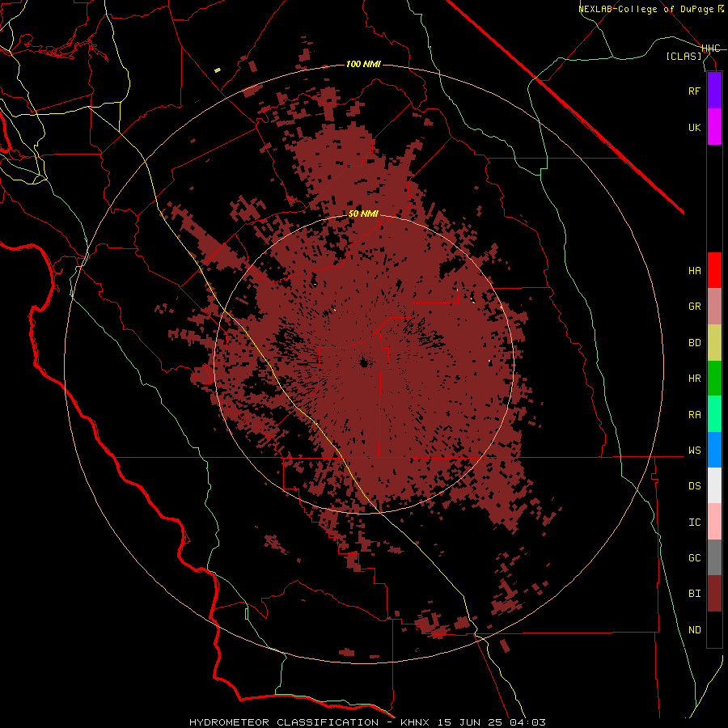Click the HYDROMETEOR CLASSIFICATION title text
Image resolution: width=728 pixels, height=728 pixels.
pyautogui.click(x=284, y=722)
